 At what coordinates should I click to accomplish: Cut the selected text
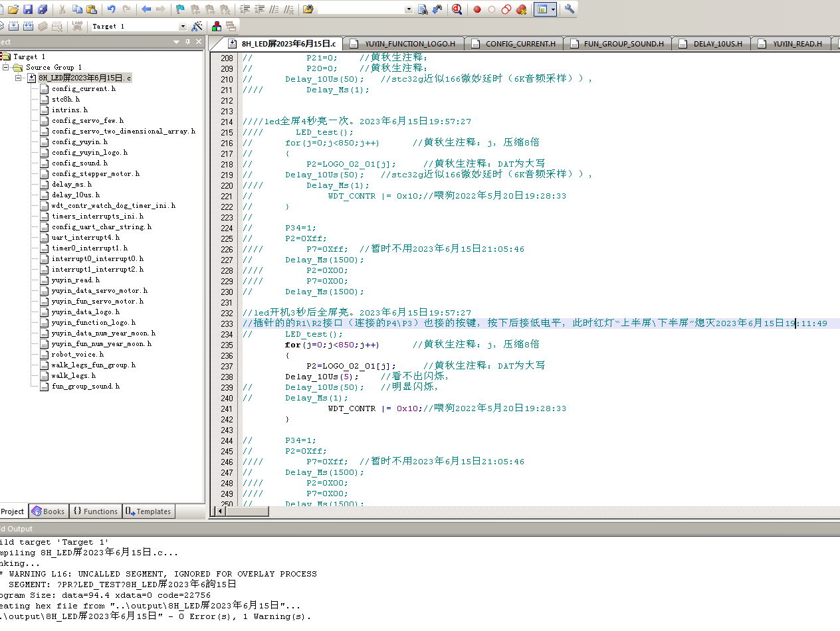tap(62, 9)
